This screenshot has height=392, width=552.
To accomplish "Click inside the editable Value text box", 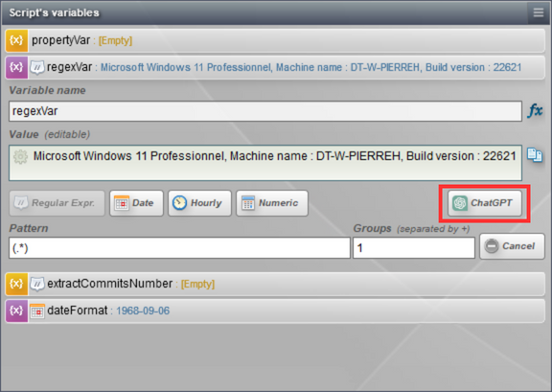I will 265,163.
